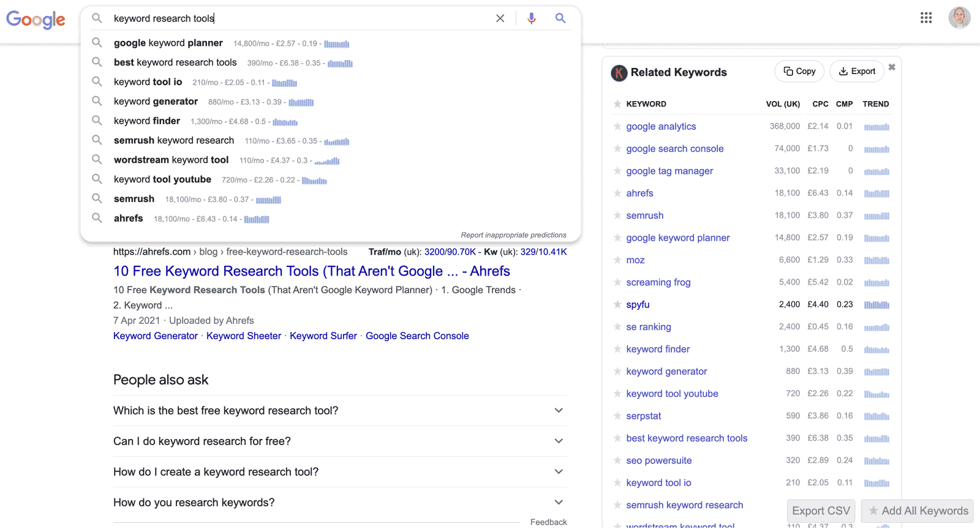Sort by TREND column header

[876, 104]
